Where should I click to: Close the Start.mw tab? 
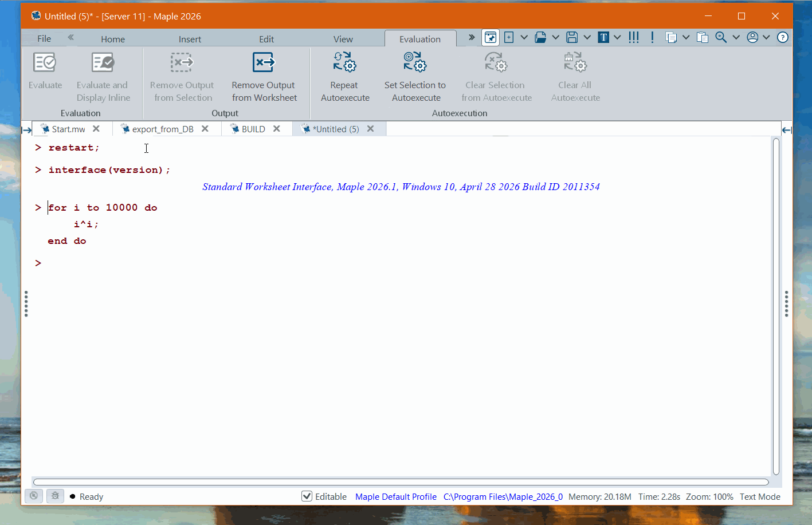(96, 129)
